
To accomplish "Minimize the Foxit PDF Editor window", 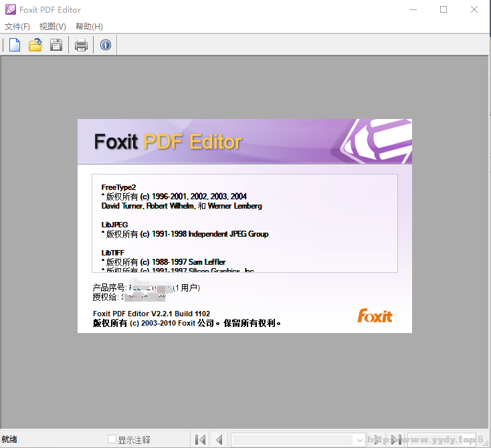I will point(413,9).
